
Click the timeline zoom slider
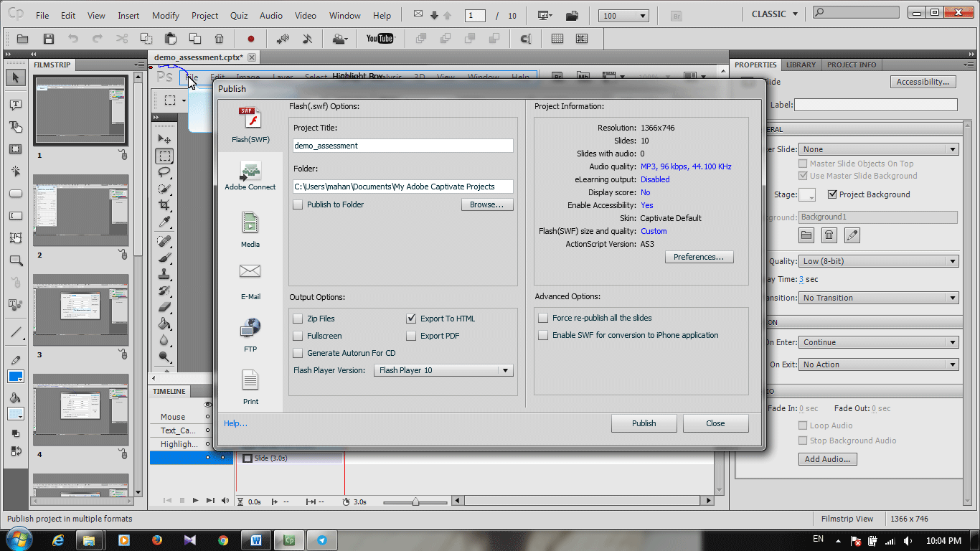click(417, 502)
